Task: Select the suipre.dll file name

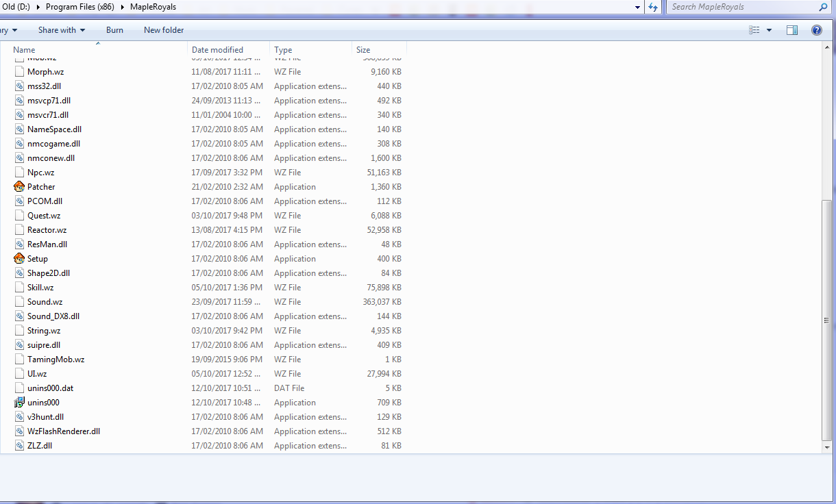Action: [x=44, y=345]
